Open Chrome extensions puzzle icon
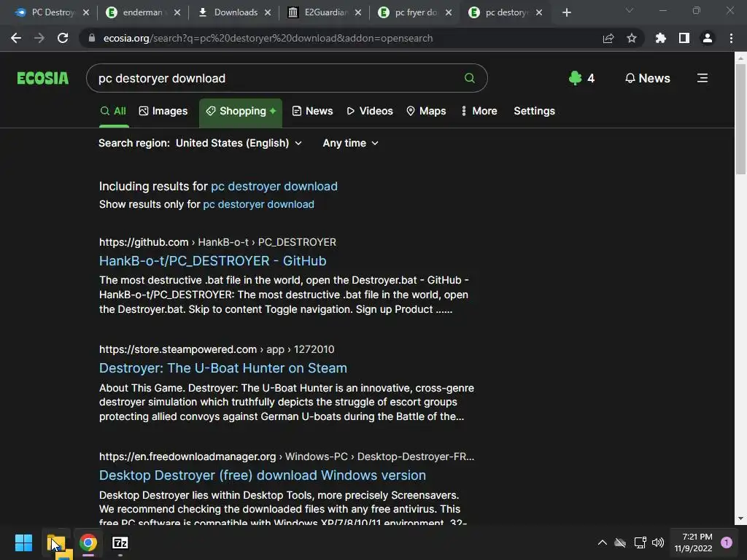 (660, 38)
